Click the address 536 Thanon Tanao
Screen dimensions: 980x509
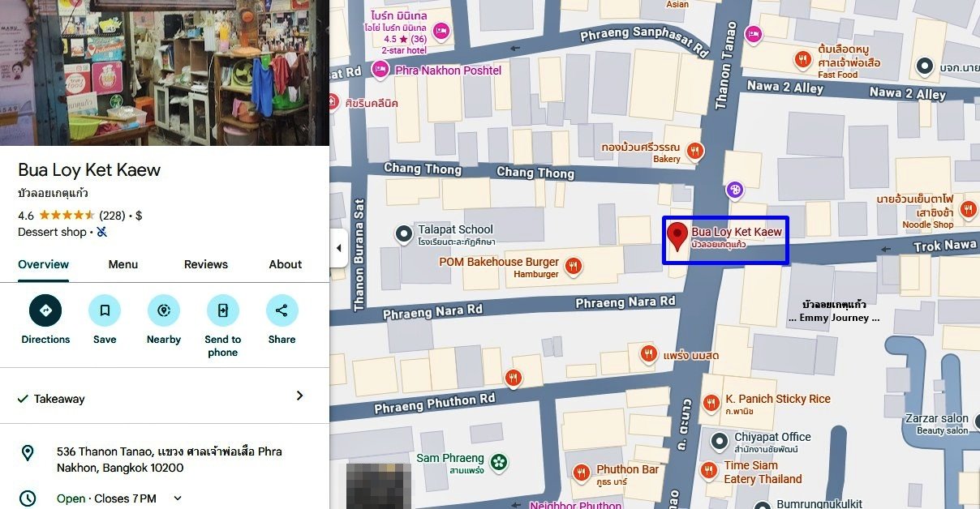tap(169, 460)
